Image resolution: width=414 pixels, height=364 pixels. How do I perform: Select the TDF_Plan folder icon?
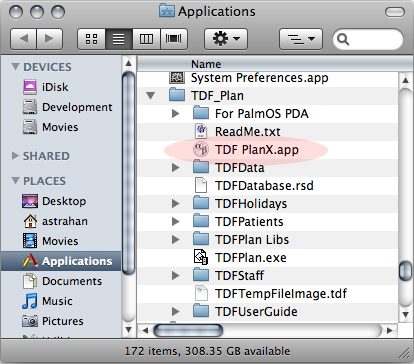[177, 95]
